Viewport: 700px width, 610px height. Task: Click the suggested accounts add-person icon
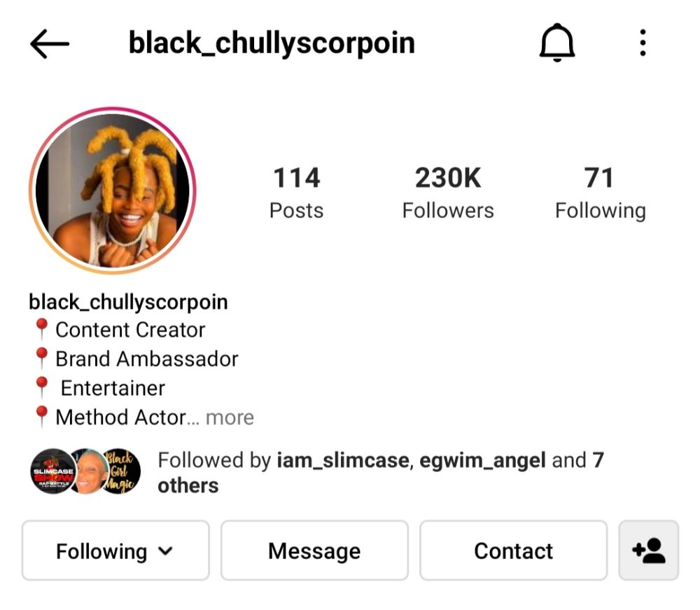pyautogui.click(x=648, y=550)
